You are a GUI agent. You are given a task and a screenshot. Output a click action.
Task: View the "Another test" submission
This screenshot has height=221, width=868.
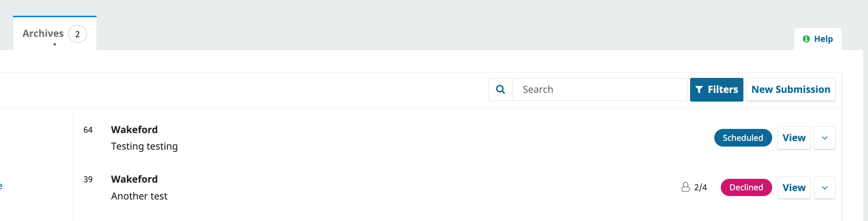tap(794, 188)
